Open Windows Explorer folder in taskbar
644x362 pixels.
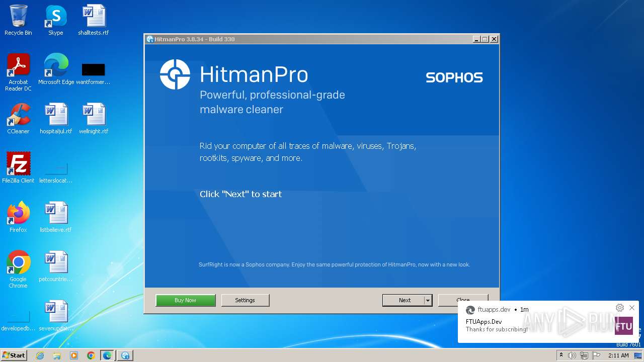[57, 355]
